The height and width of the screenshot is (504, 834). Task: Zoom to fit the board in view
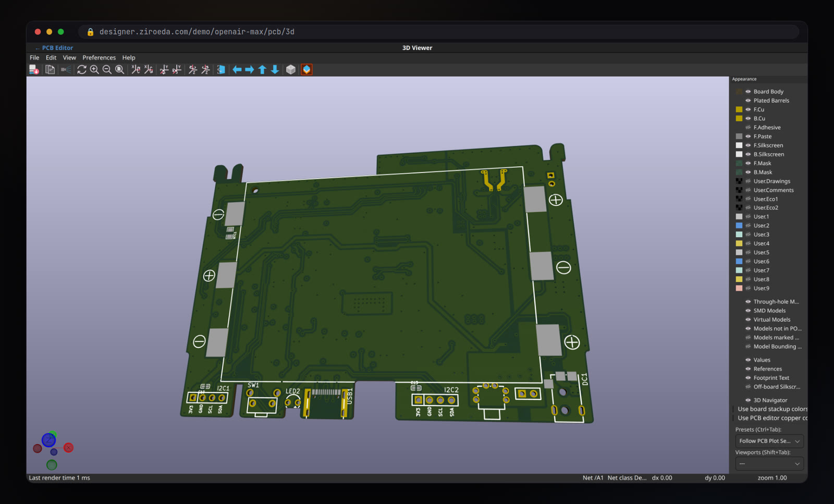point(119,69)
